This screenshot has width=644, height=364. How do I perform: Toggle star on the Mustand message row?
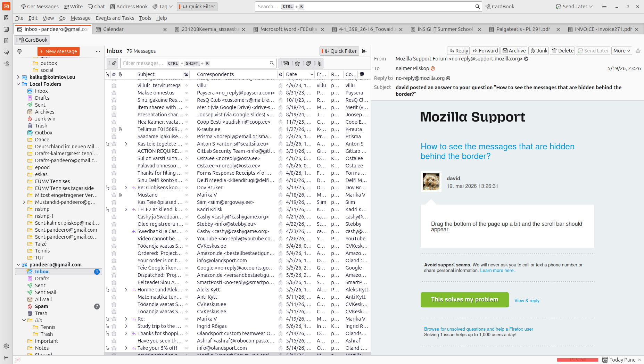click(114, 195)
